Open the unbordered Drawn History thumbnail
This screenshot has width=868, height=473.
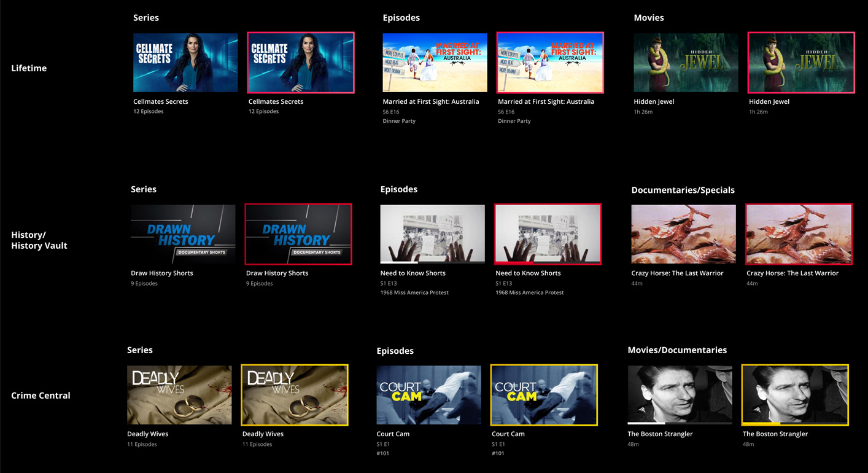(x=183, y=234)
